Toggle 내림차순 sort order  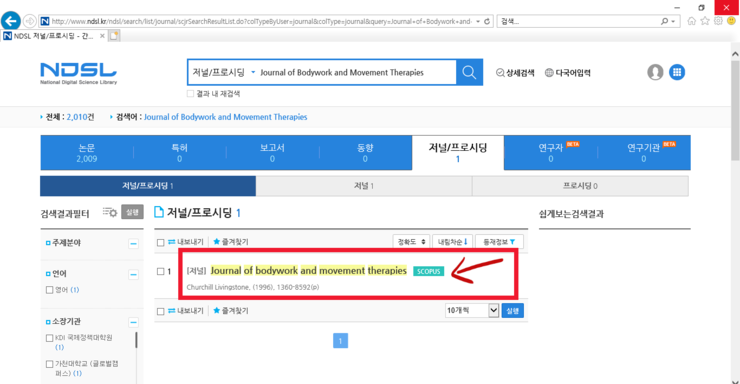tap(452, 242)
